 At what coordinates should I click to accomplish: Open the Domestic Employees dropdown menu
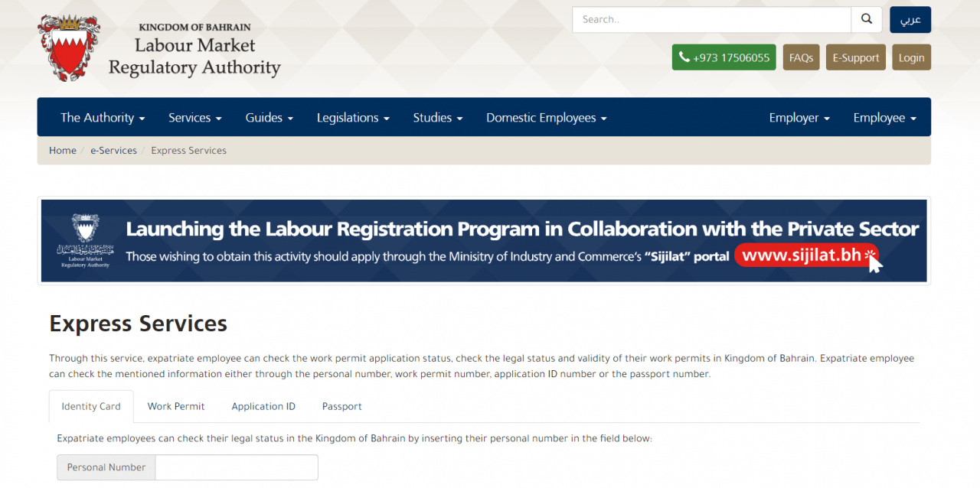point(546,117)
